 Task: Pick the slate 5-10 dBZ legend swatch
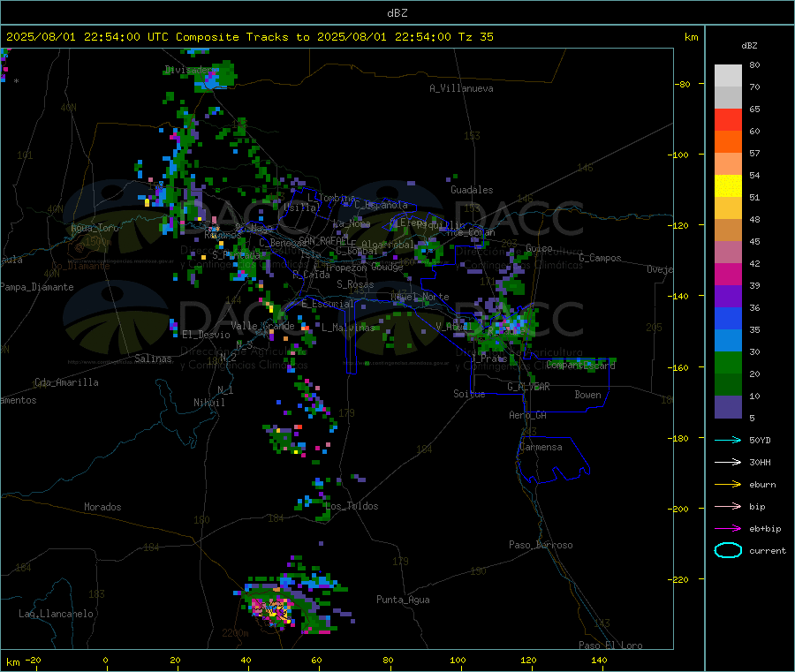point(728,407)
